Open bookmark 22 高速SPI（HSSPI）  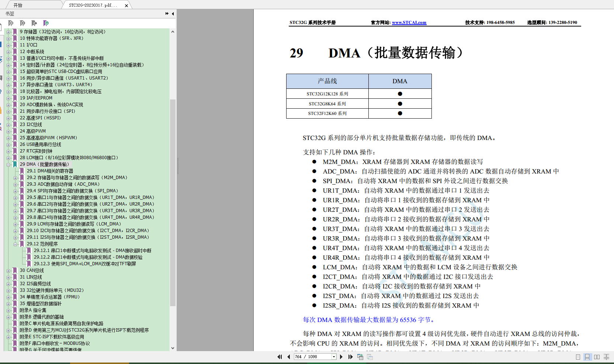click(x=40, y=118)
